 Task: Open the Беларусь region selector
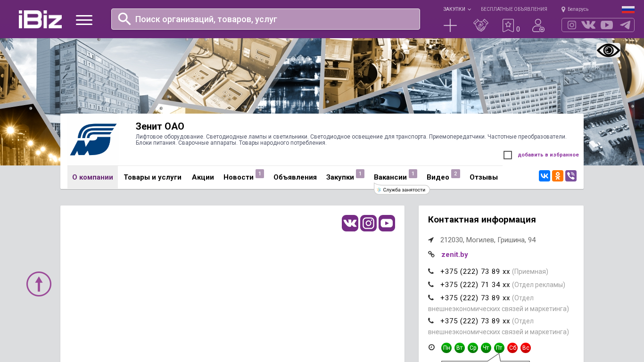pos(575,9)
